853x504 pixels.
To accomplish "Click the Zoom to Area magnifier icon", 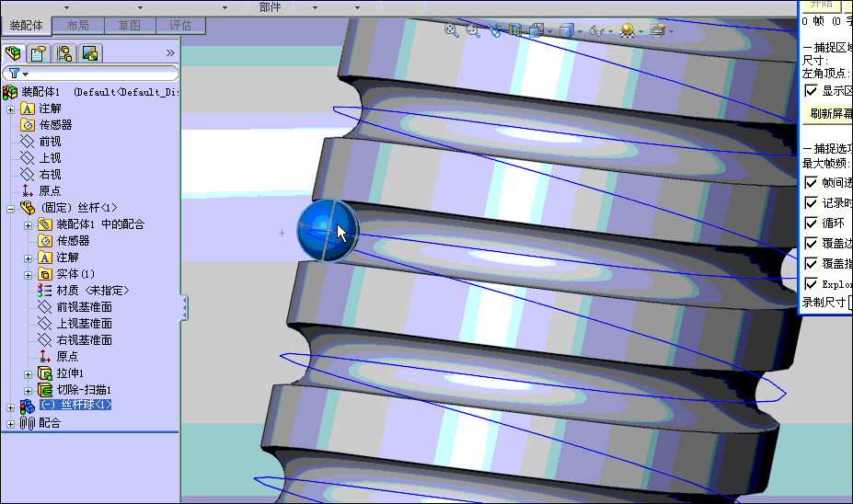I will 473,30.
